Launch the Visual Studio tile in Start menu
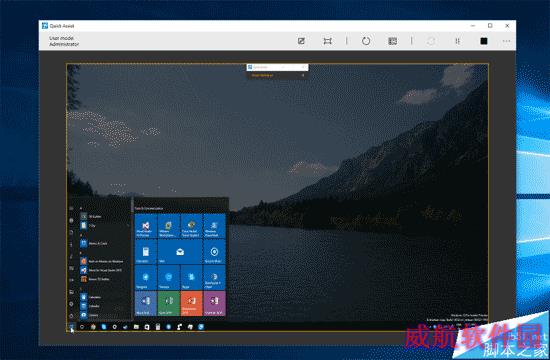Image resolution: width=550 pixels, height=360 pixels. [x=146, y=226]
